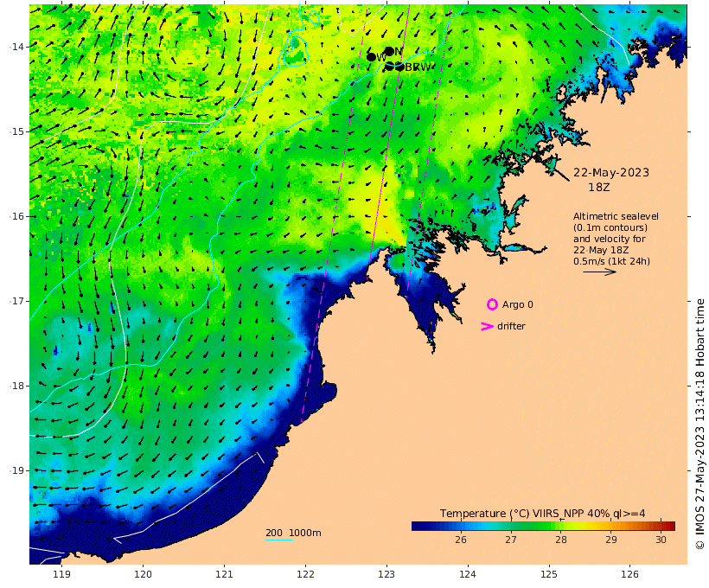
Task: Click the latitude axis label -14
Action: pyautogui.click(x=17, y=47)
